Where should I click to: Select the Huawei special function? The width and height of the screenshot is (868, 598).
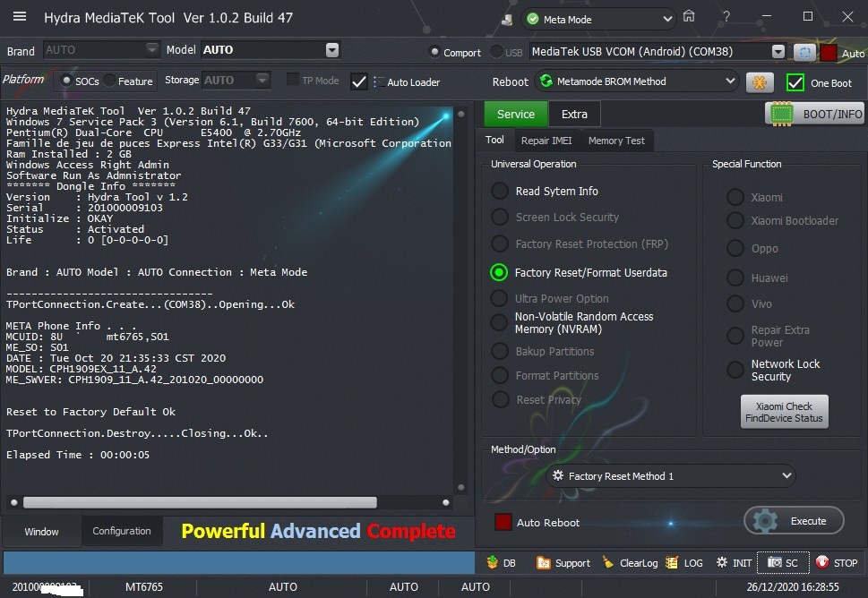pyautogui.click(x=735, y=278)
